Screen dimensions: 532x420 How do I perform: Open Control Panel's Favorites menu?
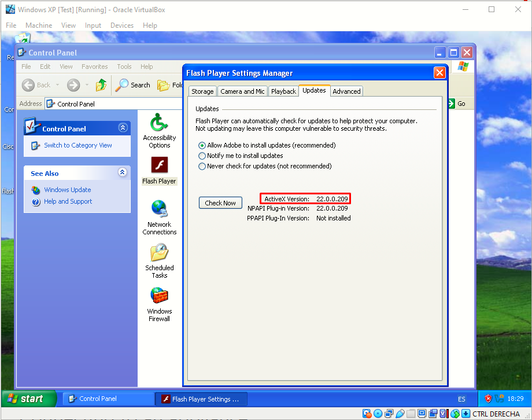pos(94,67)
